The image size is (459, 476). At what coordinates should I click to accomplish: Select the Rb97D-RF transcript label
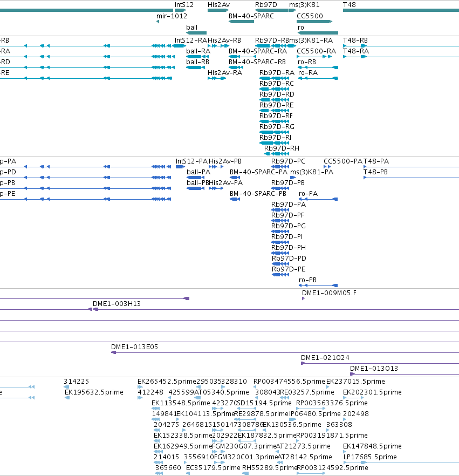276,116
